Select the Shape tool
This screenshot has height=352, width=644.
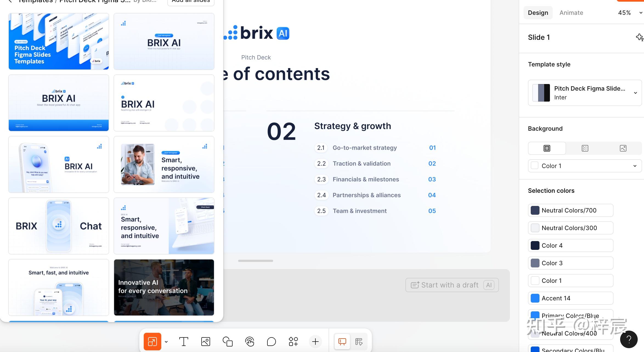pos(227,342)
